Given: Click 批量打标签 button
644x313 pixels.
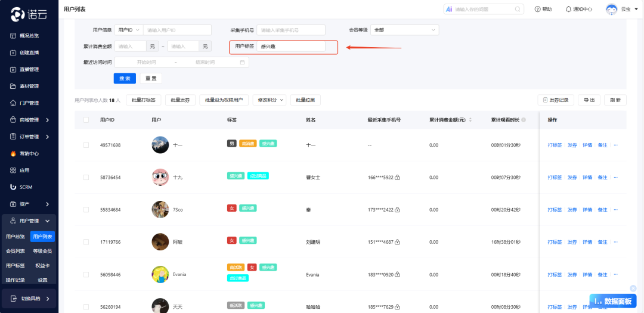Looking at the screenshot, I should pyautogui.click(x=144, y=100).
